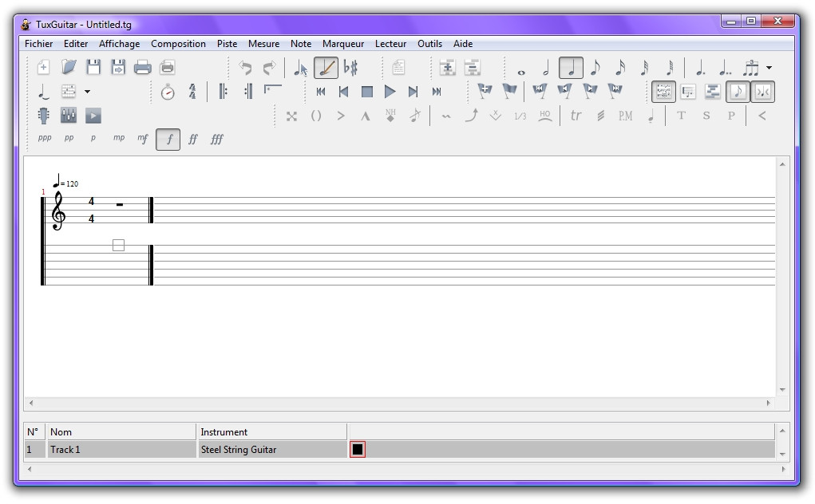Start playback with the play button
815x504 pixels.
tap(390, 91)
